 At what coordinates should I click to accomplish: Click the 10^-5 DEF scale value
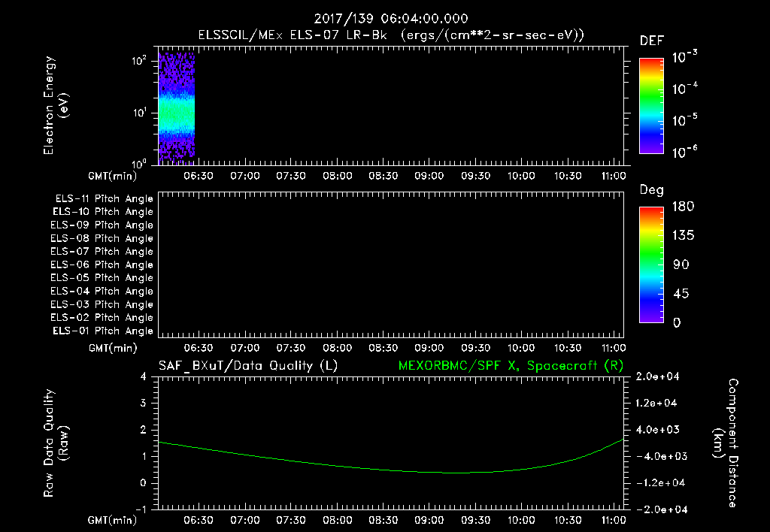click(684, 120)
